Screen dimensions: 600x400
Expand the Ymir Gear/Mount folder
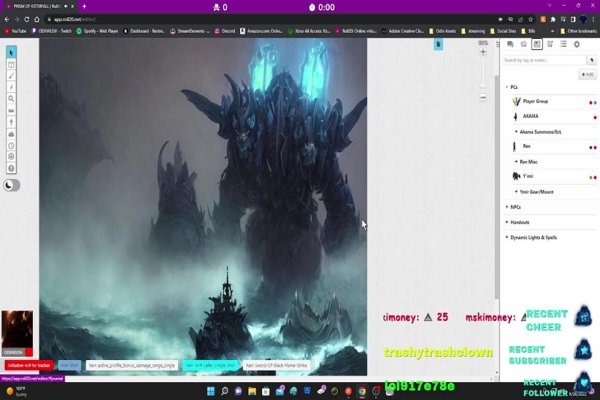[534, 192]
